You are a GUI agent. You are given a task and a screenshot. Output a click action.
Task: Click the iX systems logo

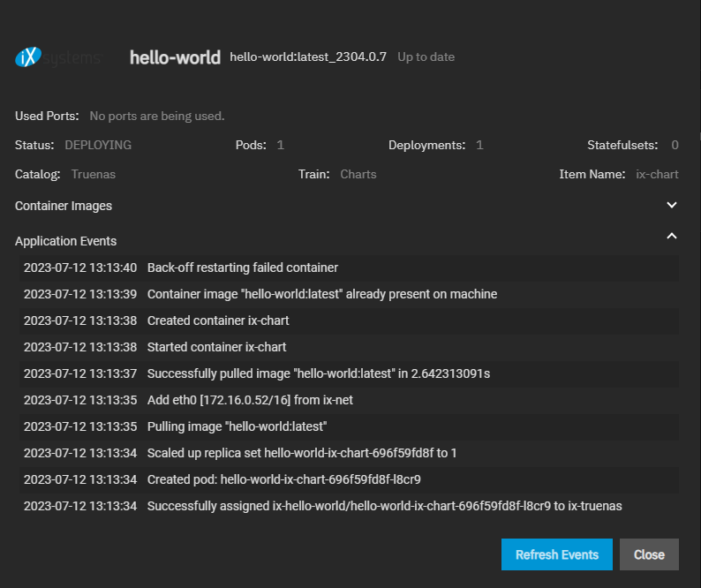pyautogui.click(x=58, y=57)
